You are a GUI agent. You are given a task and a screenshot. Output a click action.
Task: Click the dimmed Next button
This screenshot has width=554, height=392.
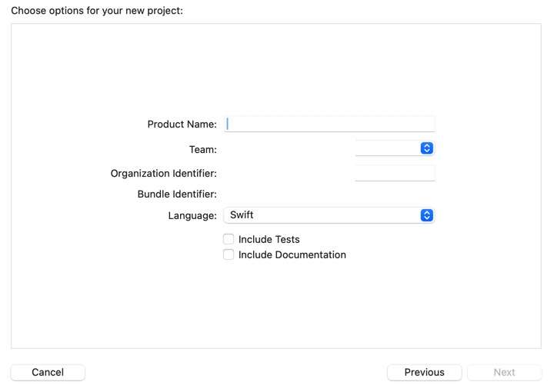504,372
